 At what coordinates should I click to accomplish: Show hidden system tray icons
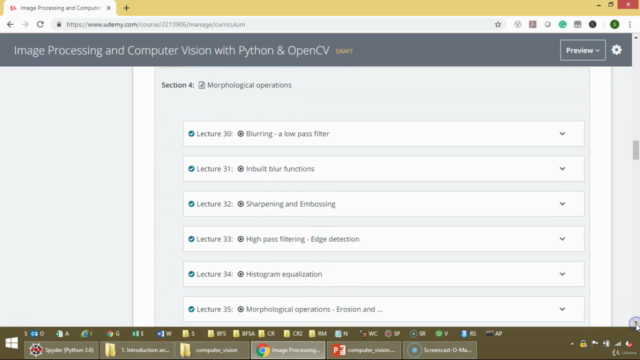pyautogui.click(x=572, y=344)
